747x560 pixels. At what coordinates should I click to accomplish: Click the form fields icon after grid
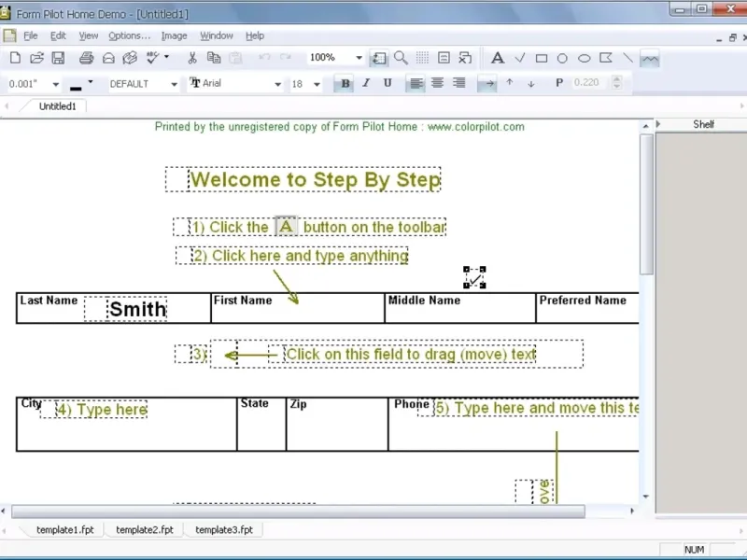point(444,58)
